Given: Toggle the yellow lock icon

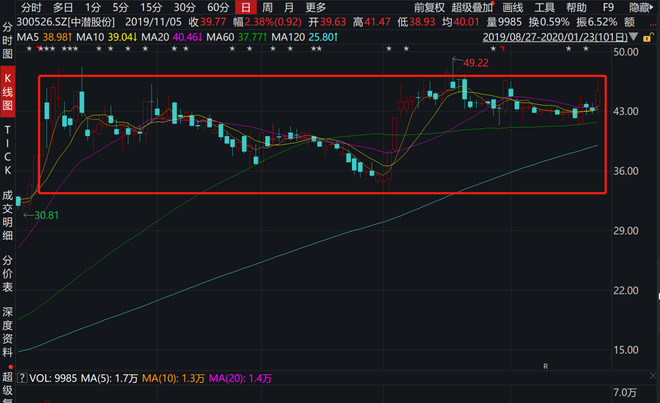Looking at the screenshot, I should [648, 37].
